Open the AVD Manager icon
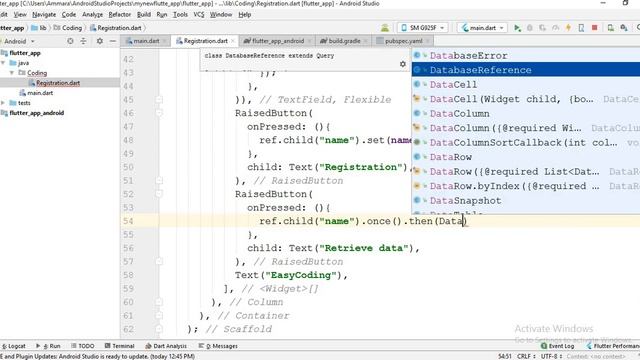 pyautogui.click(x=611, y=28)
